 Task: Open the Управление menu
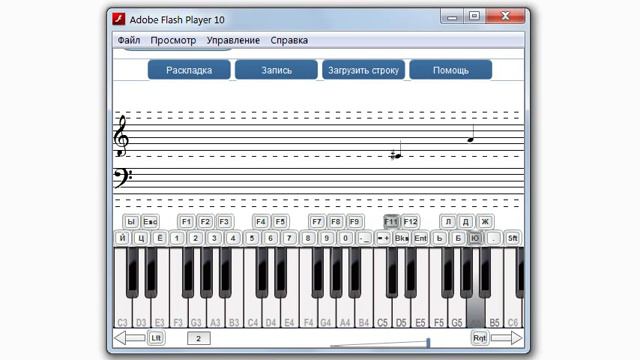pos(233,40)
